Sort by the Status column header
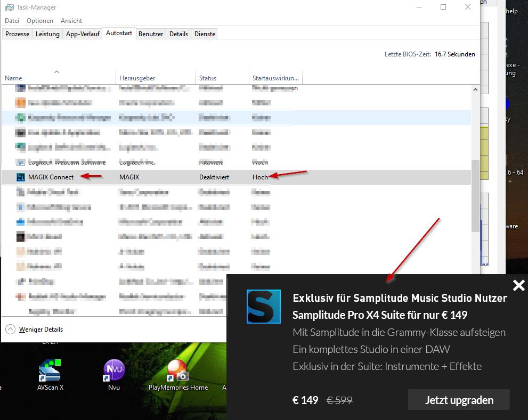Viewport: 528px width, 420px height. (222, 78)
